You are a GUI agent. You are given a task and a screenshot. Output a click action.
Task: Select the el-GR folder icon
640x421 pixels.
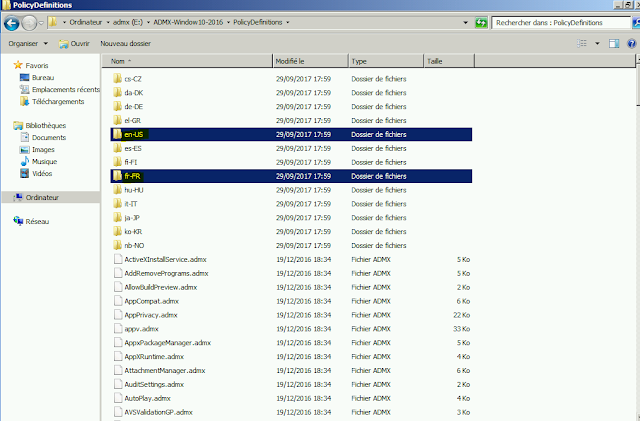coord(118,120)
